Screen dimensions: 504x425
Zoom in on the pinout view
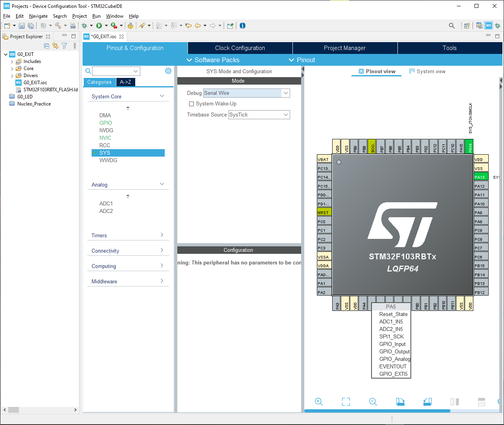point(319,402)
